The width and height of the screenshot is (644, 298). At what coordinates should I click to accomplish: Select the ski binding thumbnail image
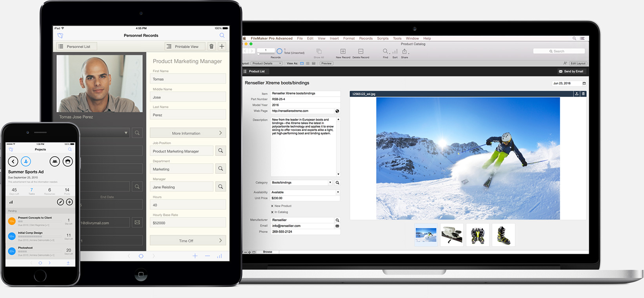click(x=452, y=235)
